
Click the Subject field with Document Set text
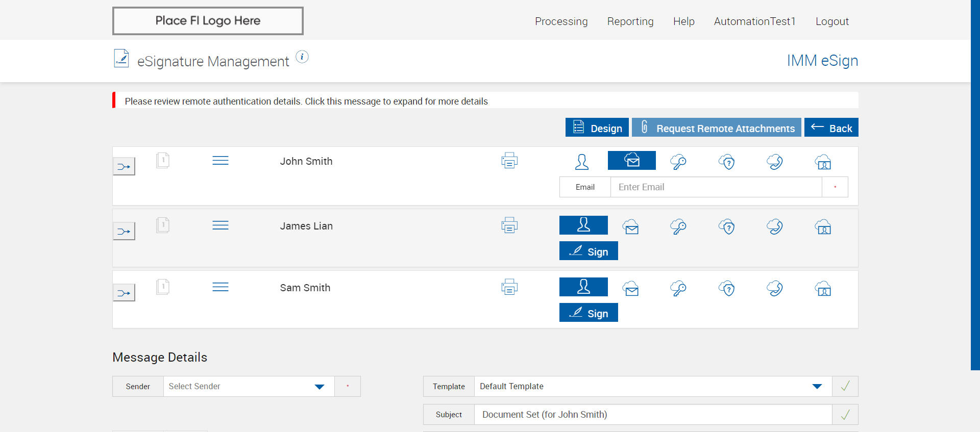[653, 415]
